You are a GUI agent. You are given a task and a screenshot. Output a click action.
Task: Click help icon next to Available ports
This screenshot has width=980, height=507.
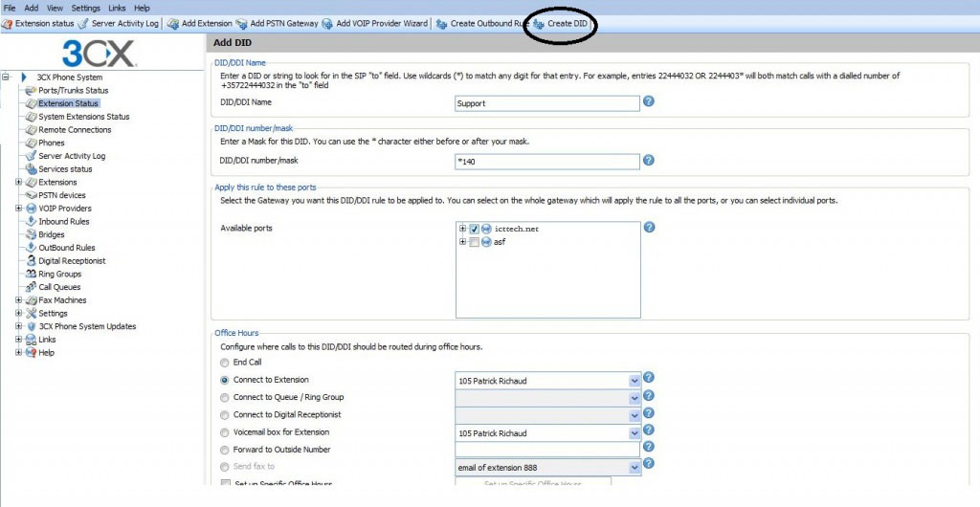(x=649, y=228)
